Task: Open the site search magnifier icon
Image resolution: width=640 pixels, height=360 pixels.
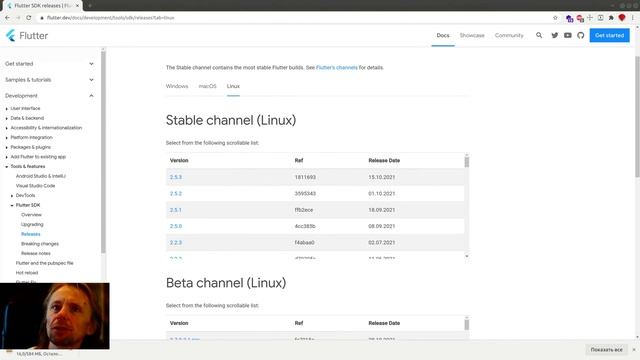Action: tap(539, 36)
